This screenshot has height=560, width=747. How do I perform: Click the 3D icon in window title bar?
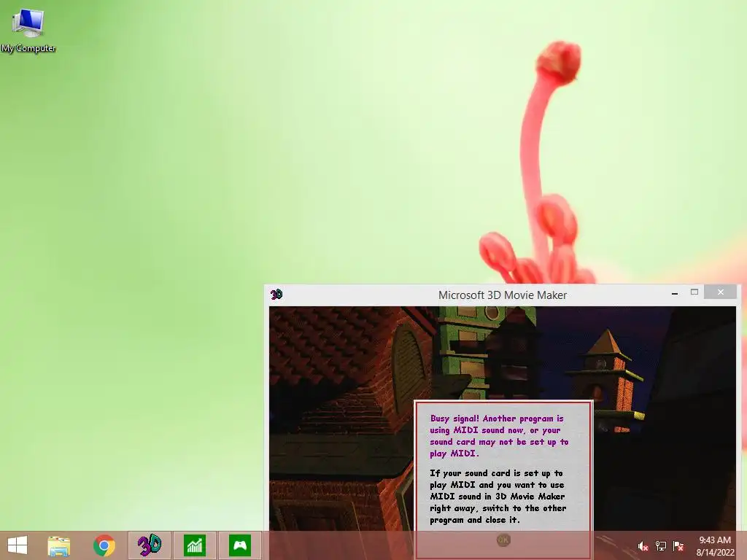[276, 295]
